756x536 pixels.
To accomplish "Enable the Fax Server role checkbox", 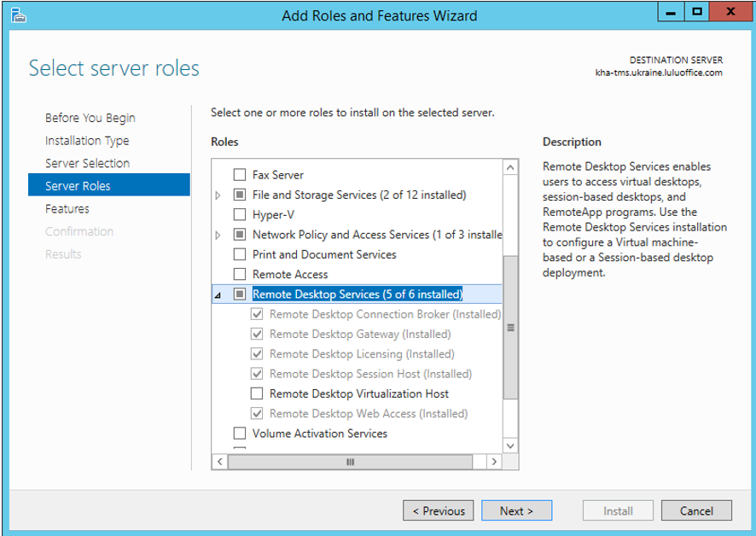I will [x=240, y=175].
